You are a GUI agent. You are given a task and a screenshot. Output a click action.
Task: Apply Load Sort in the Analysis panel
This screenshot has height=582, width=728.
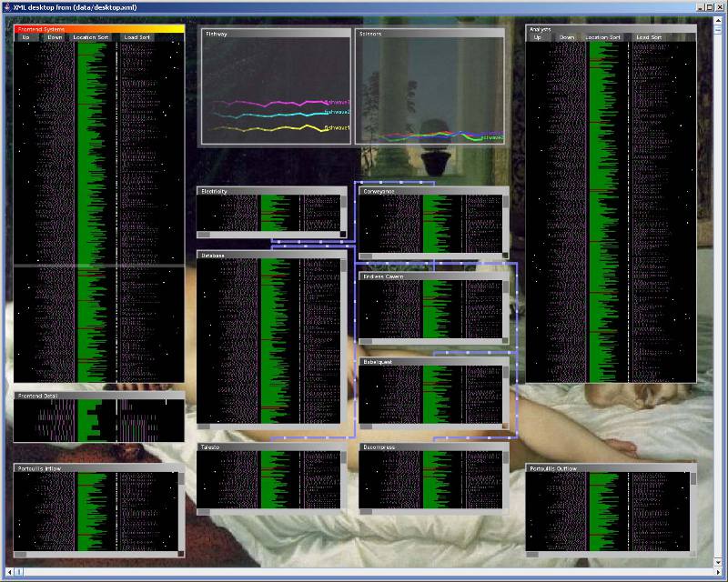tap(649, 37)
